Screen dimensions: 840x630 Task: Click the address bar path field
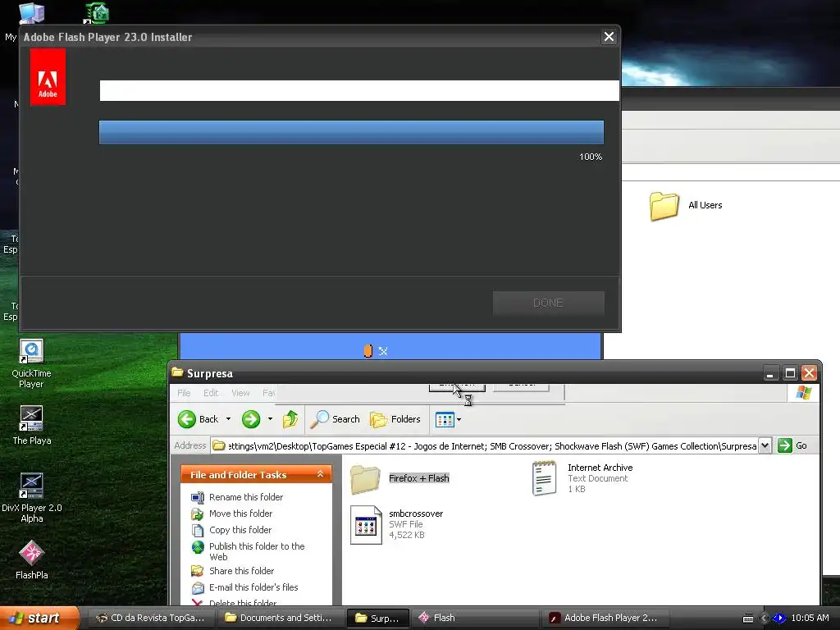[x=485, y=445]
